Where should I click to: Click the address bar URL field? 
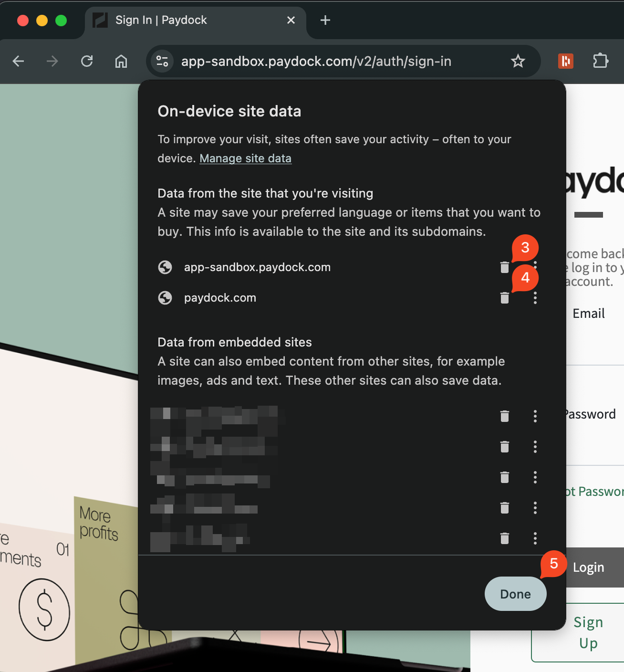click(x=316, y=61)
